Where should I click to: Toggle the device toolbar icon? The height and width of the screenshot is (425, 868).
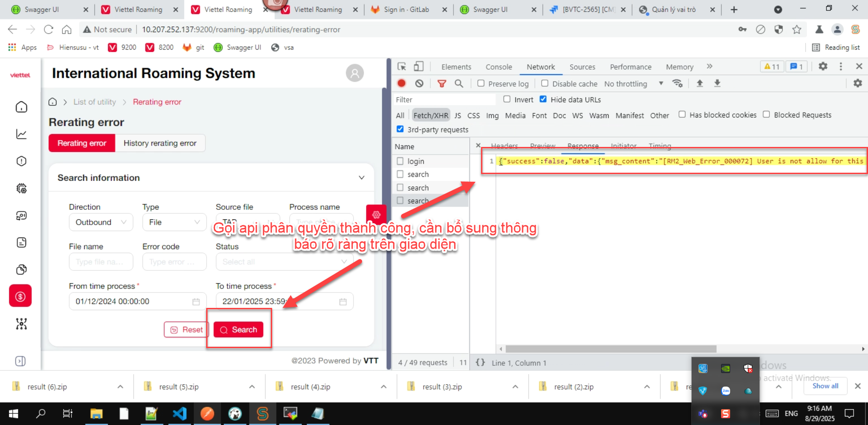419,66
